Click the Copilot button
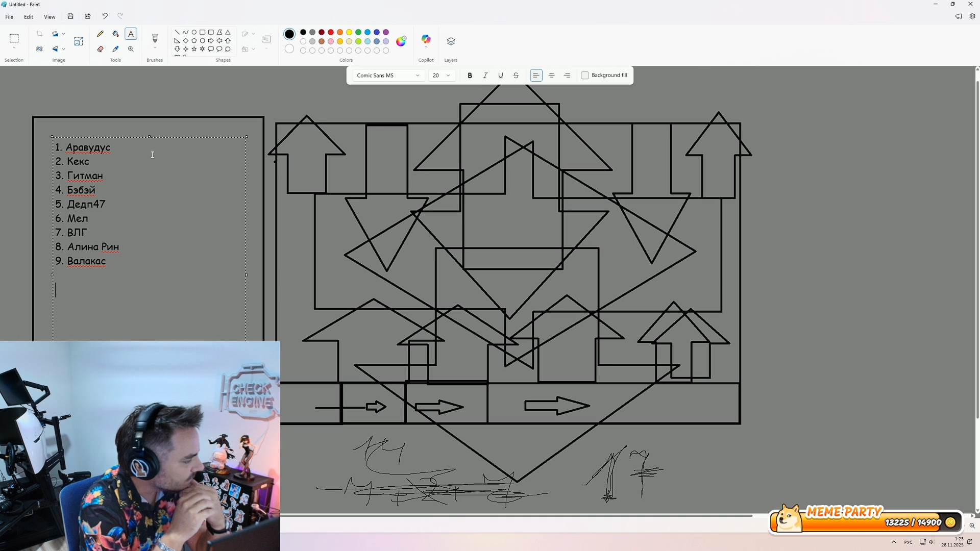Screen dimensions: 980x551 pos(426,39)
